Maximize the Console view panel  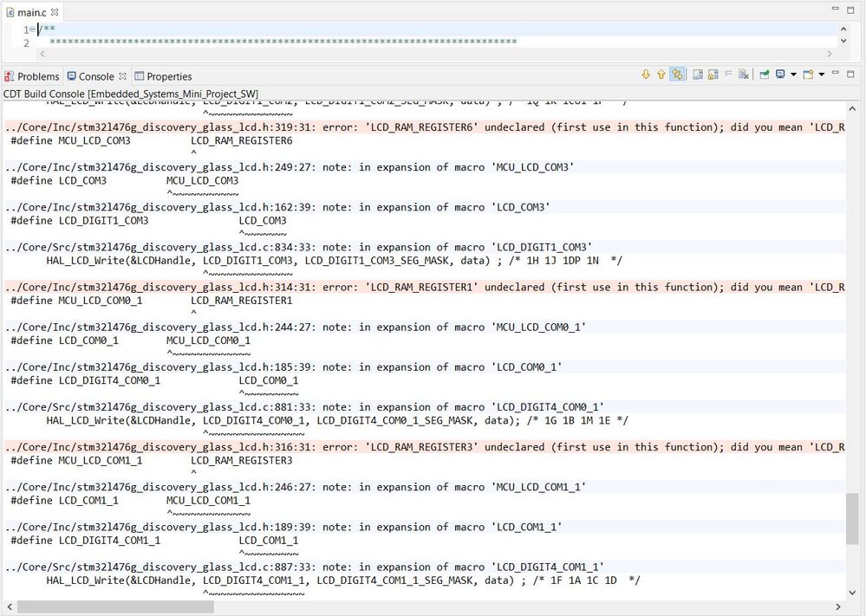(x=850, y=74)
